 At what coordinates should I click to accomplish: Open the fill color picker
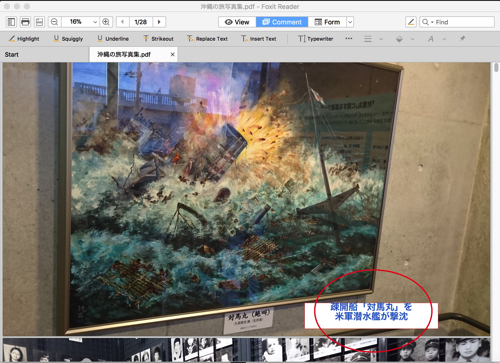[399, 39]
